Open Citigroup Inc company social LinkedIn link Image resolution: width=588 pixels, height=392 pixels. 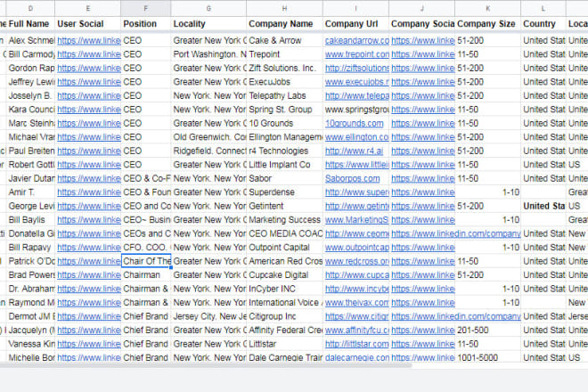pyautogui.click(x=455, y=316)
